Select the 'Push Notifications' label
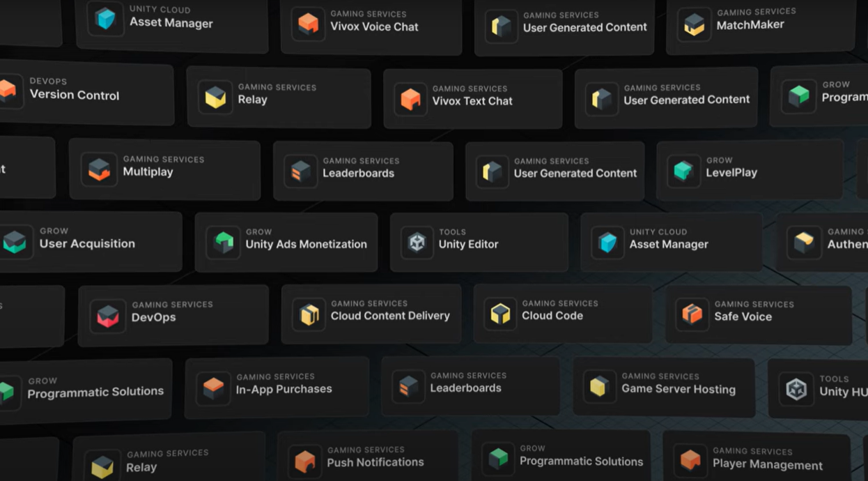The height and width of the screenshot is (481, 868). tap(375, 461)
